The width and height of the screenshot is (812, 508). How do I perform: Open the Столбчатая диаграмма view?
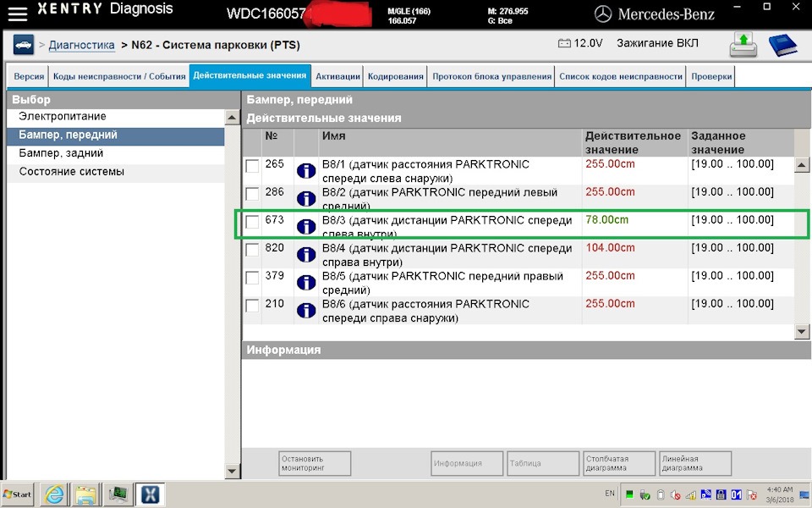click(619, 463)
